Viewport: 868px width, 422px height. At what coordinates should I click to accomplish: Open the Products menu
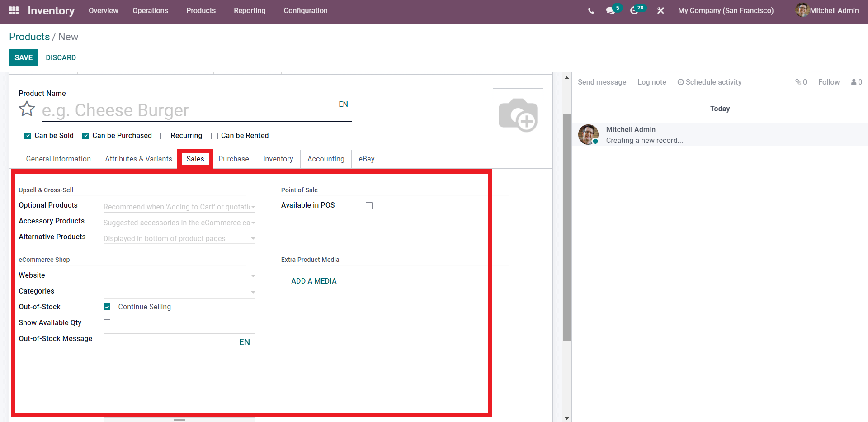point(201,10)
